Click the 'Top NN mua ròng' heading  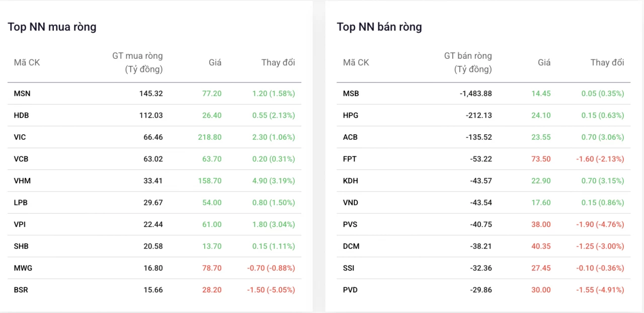52,27
